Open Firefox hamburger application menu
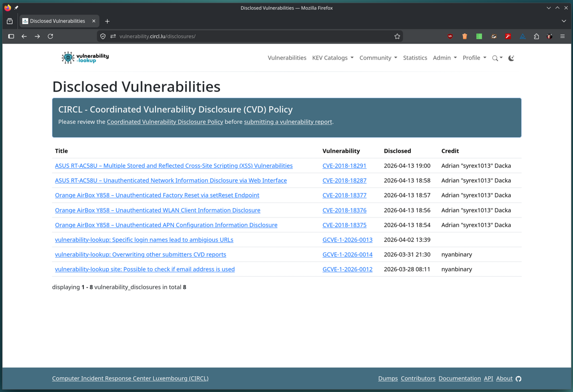 (x=562, y=36)
